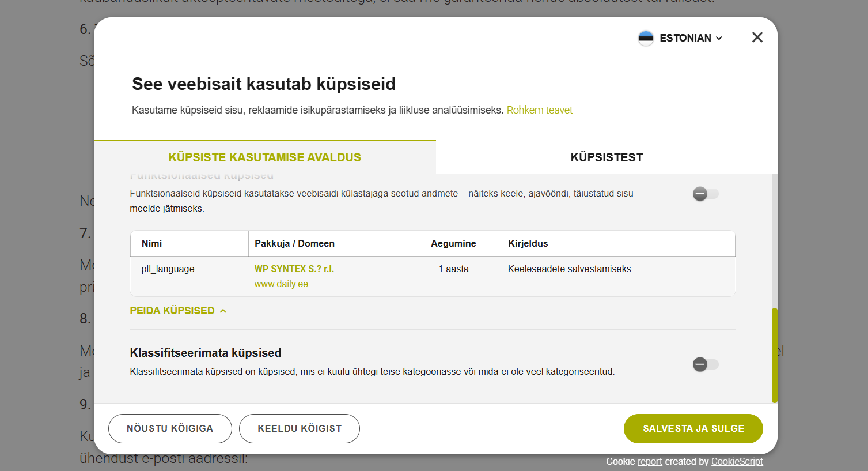Click the Klassifitseerimata küpsised heading
Viewport: 868px width, 471px height.
pos(206,353)
